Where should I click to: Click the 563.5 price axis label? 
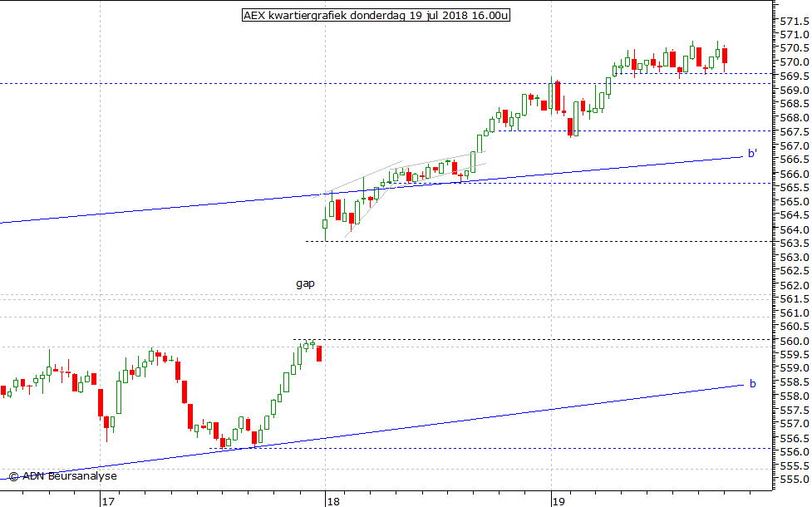pyautogui.click(x=795, y=244)
